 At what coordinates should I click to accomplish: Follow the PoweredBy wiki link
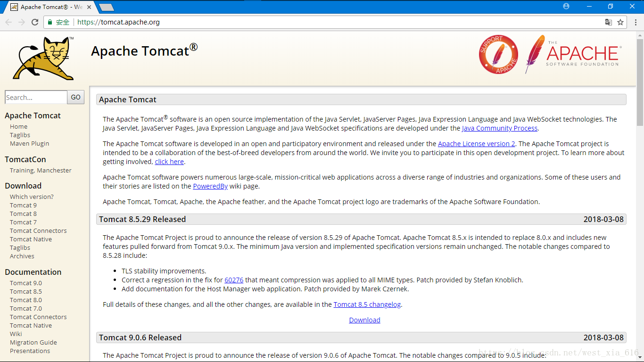[x=210, y=186]
